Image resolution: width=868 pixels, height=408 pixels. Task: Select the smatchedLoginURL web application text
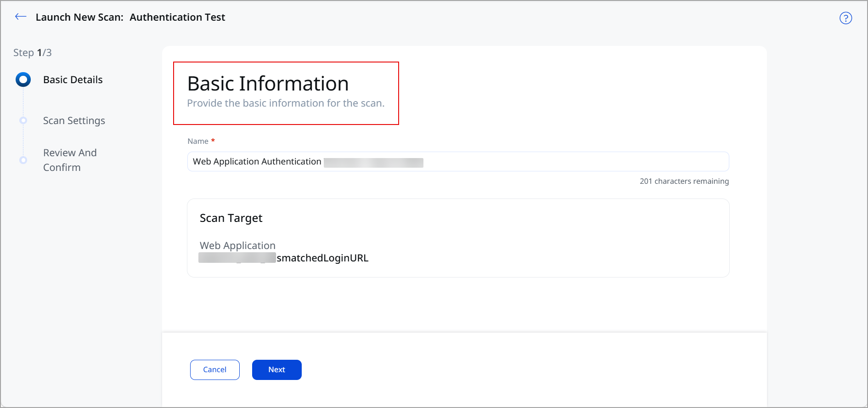322,258
